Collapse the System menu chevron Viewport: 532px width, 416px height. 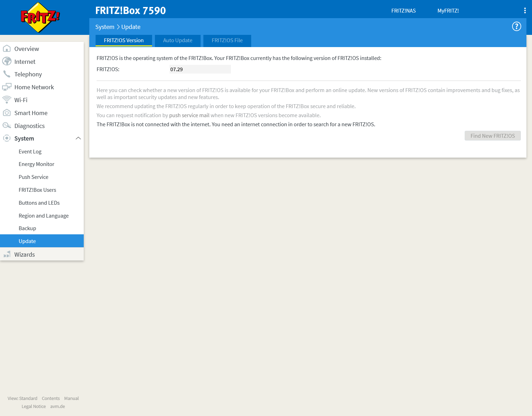click(x=78, y=138)
